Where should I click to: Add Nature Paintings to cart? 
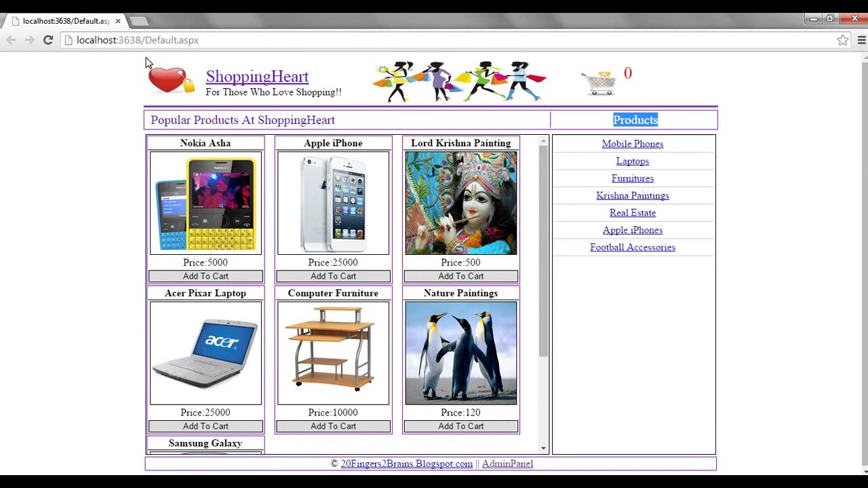point(461,426)
